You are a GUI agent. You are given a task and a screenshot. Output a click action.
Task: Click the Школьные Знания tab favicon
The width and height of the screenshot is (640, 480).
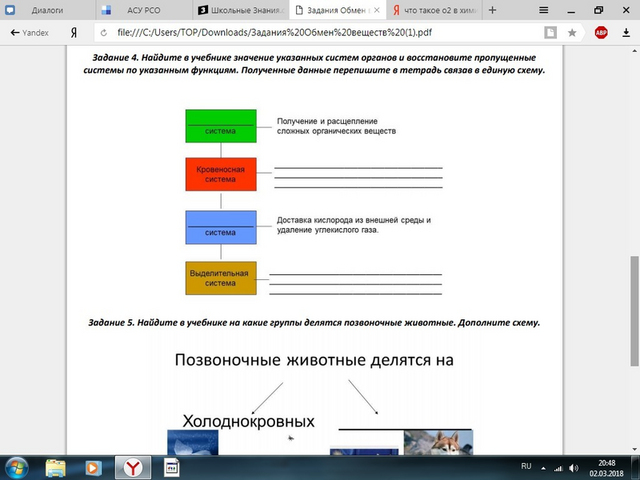203,10
